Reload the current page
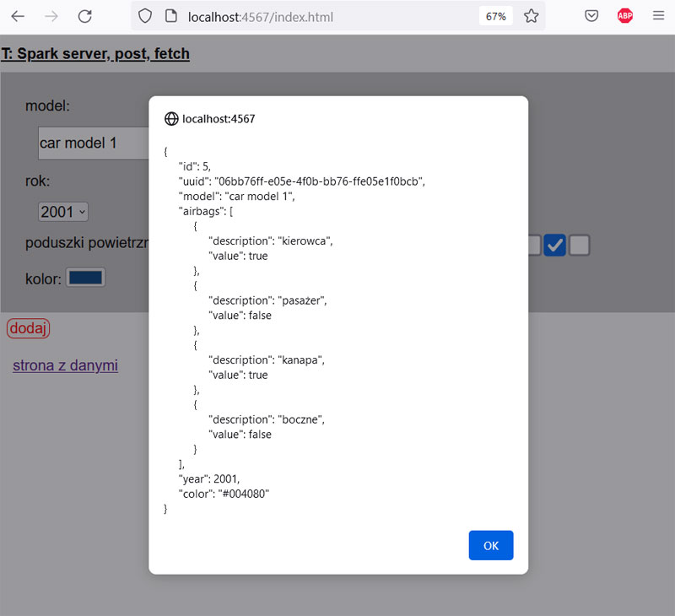 point(85,16)
